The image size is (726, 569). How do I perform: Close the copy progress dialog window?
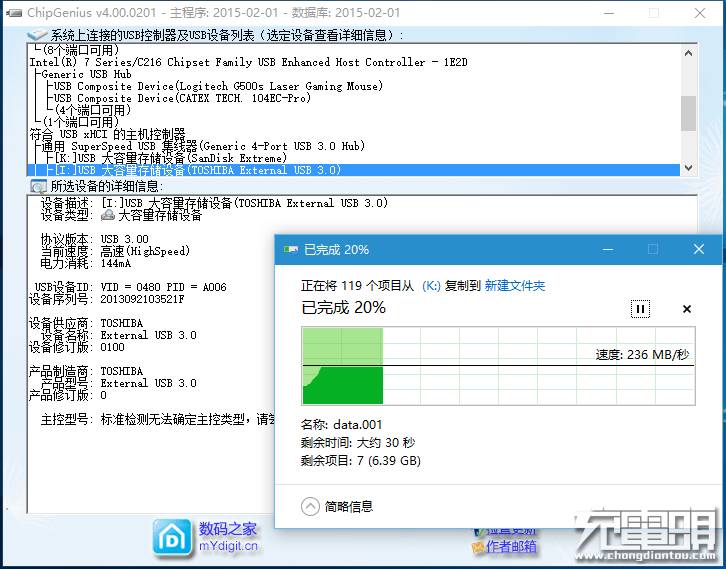[x=699, y=250]
